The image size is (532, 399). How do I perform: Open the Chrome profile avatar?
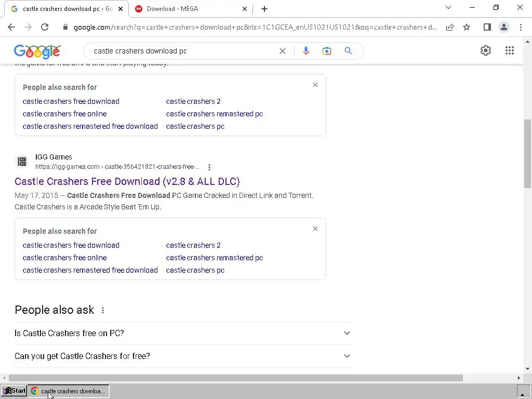click(x=504, y=27)
